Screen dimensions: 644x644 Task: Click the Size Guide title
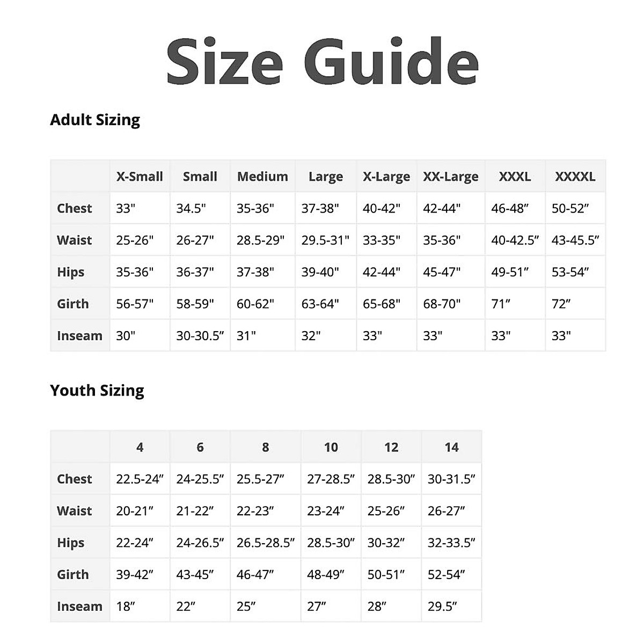322,61
